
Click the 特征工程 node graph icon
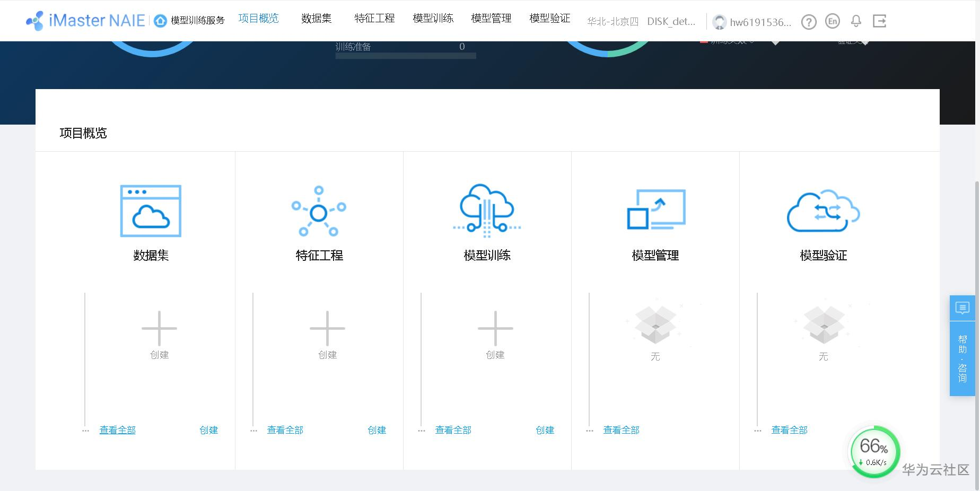(x=319, y=211)
